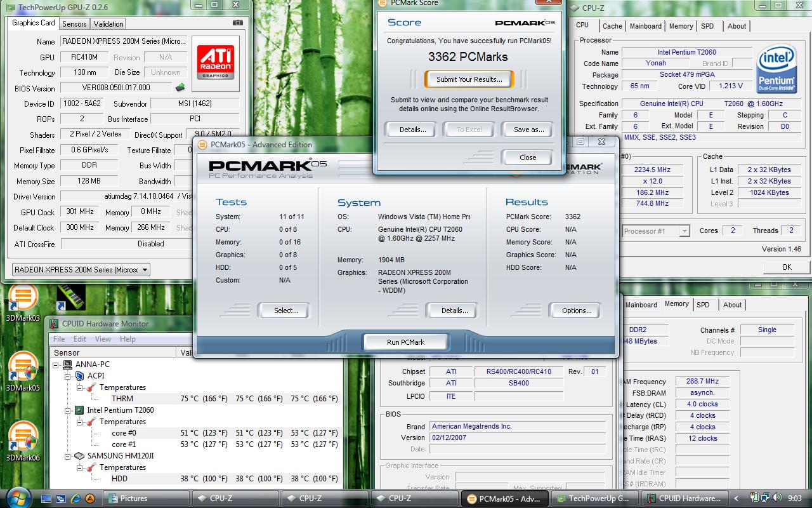
Task: Collapse the ANNA-PC tree node
Action: click(56, 365)
